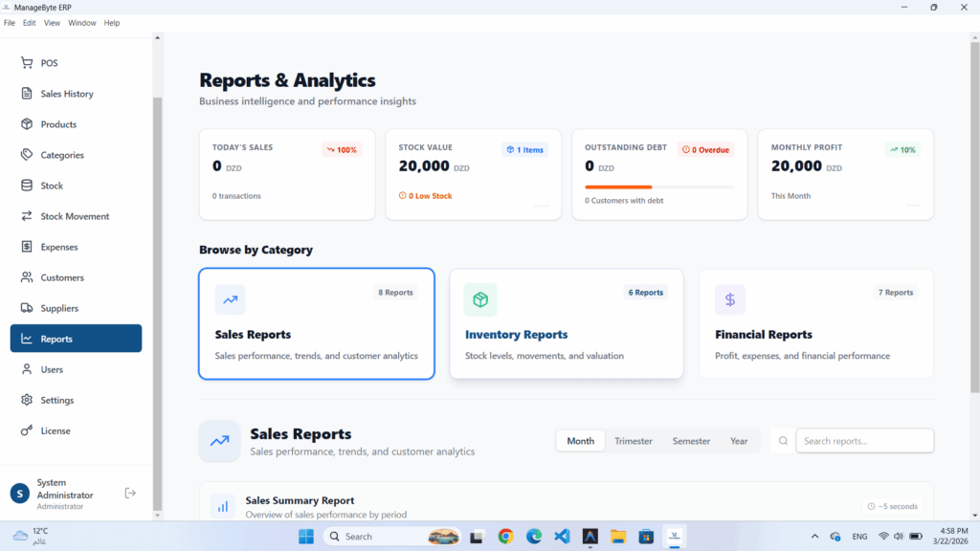Select the Month period toggle

(x=581, y=441)
